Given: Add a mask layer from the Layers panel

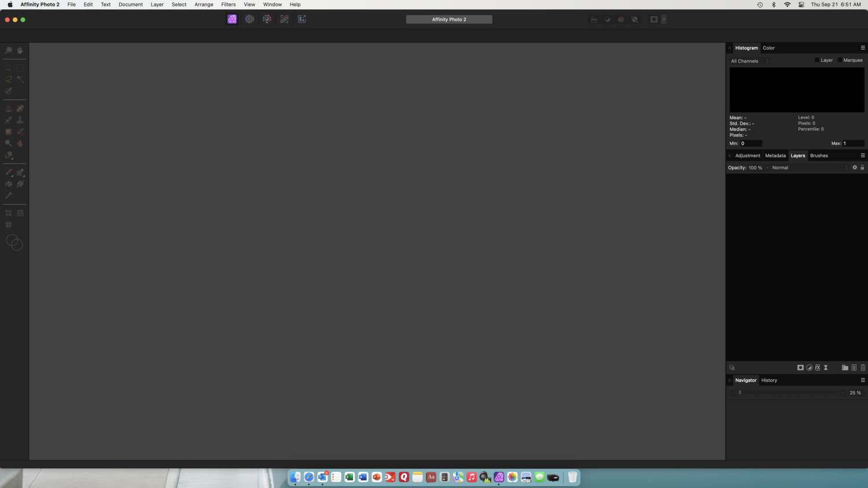Looking at the screenshot, I should click(x=800, y=367).
